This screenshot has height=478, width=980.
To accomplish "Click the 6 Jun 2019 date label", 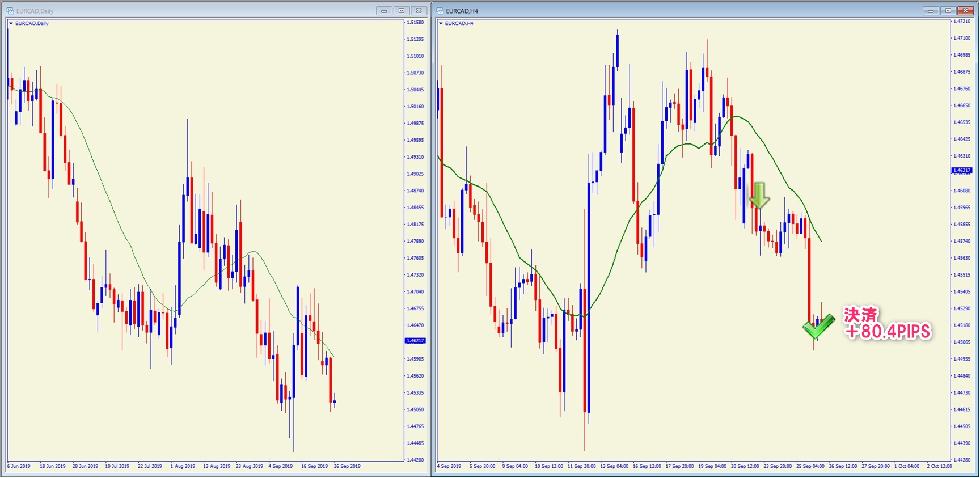I will pos(19,466).
